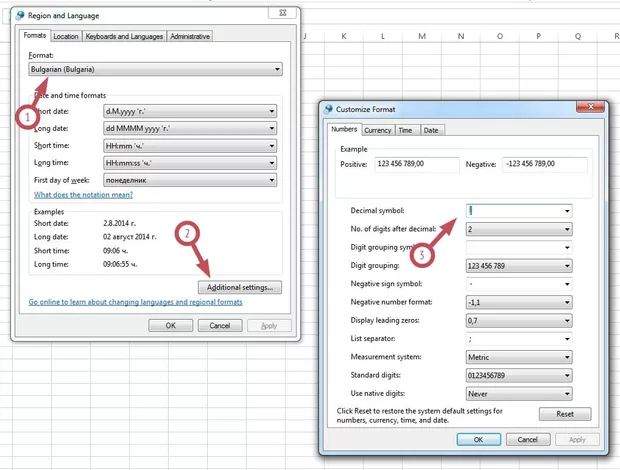Open 'What does the notation mean?' link
The width and height of the screenshot is (620, 470).
[83, 195]
